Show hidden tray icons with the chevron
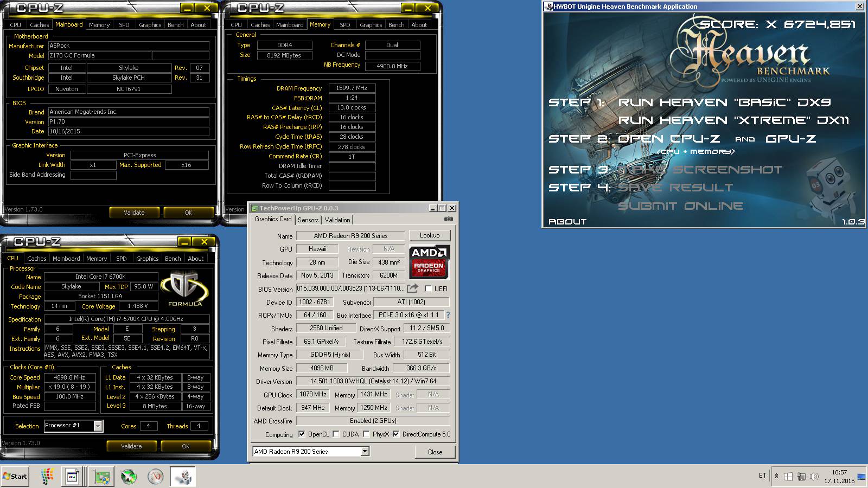 point(776,476)
